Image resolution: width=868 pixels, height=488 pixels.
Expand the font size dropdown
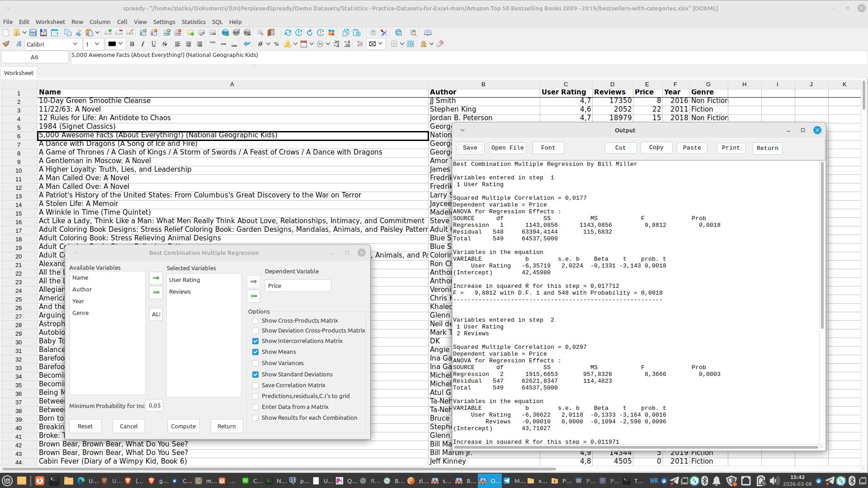tap(97, 44)
